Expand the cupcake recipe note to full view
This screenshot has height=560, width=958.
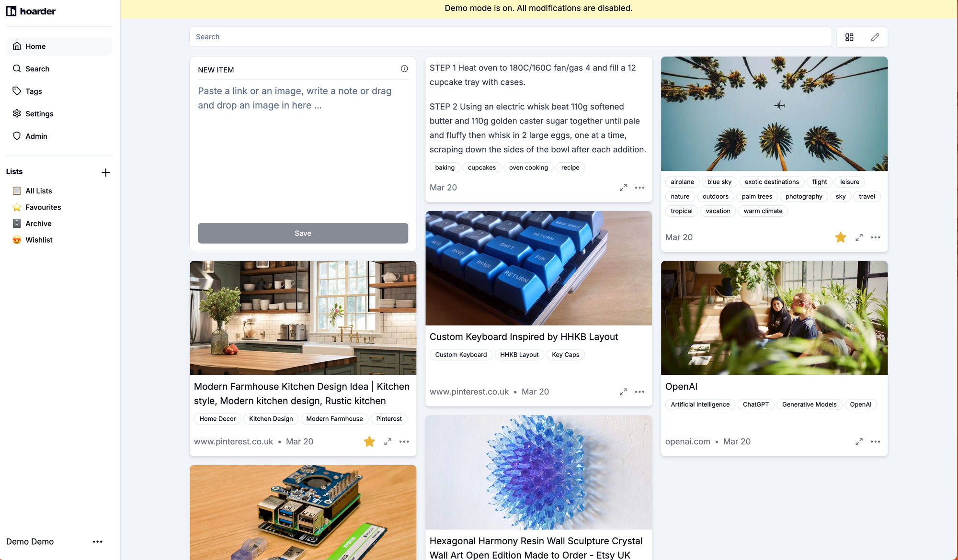623,188
